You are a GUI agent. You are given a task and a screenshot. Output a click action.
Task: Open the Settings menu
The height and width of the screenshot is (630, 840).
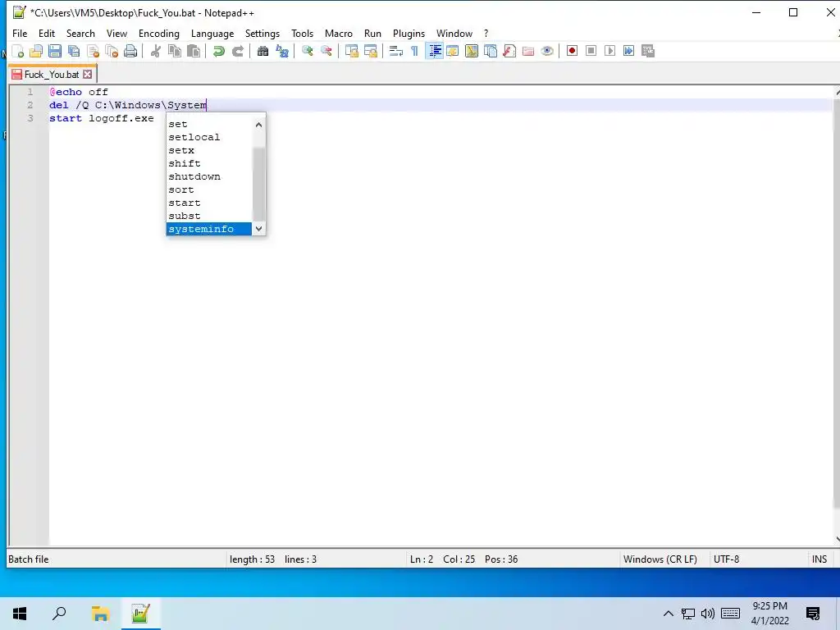pos(262,33)
